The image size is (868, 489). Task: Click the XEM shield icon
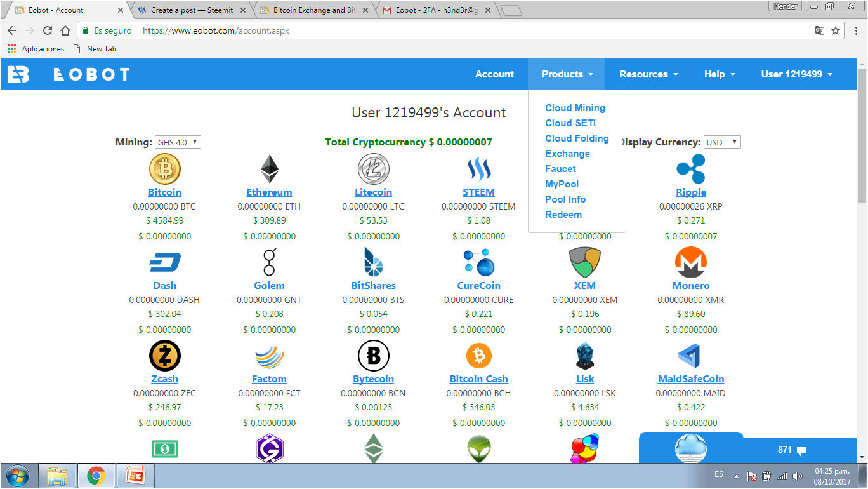click(585, 262)
